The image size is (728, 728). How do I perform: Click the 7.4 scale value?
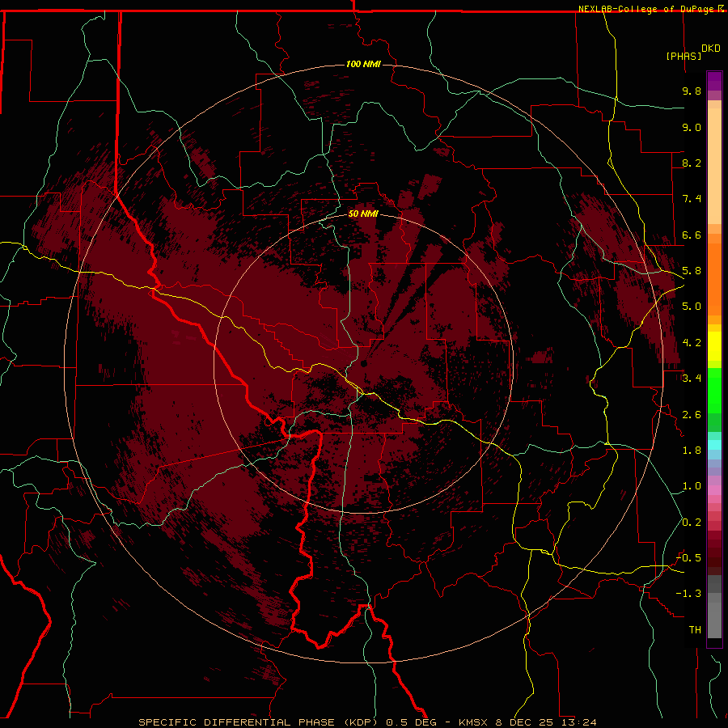(692, 199)
